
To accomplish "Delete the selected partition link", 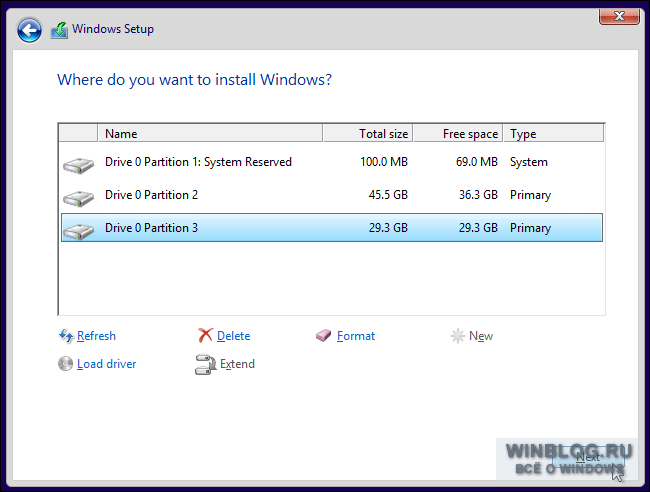I will click(233, 336).
